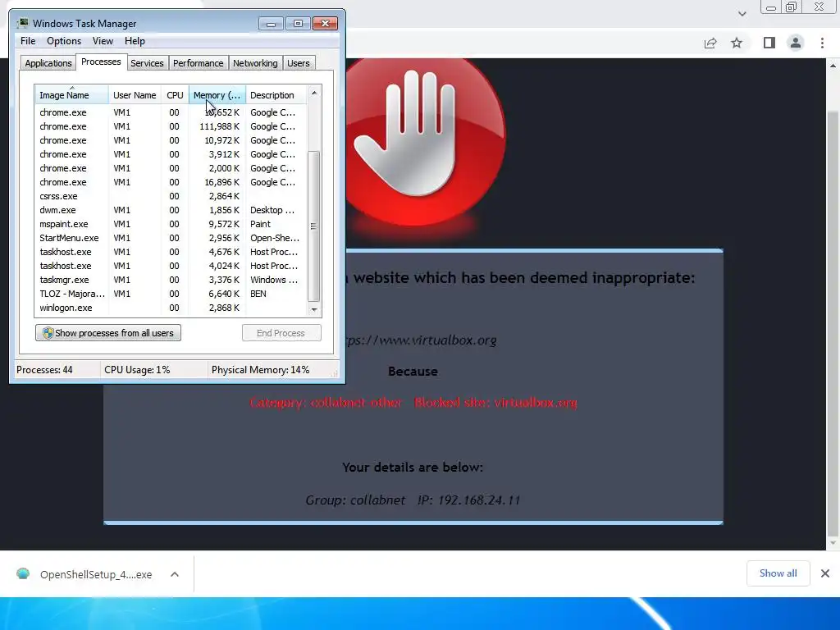
Task: Click Show processes from all users button
Action: point(108,333)
